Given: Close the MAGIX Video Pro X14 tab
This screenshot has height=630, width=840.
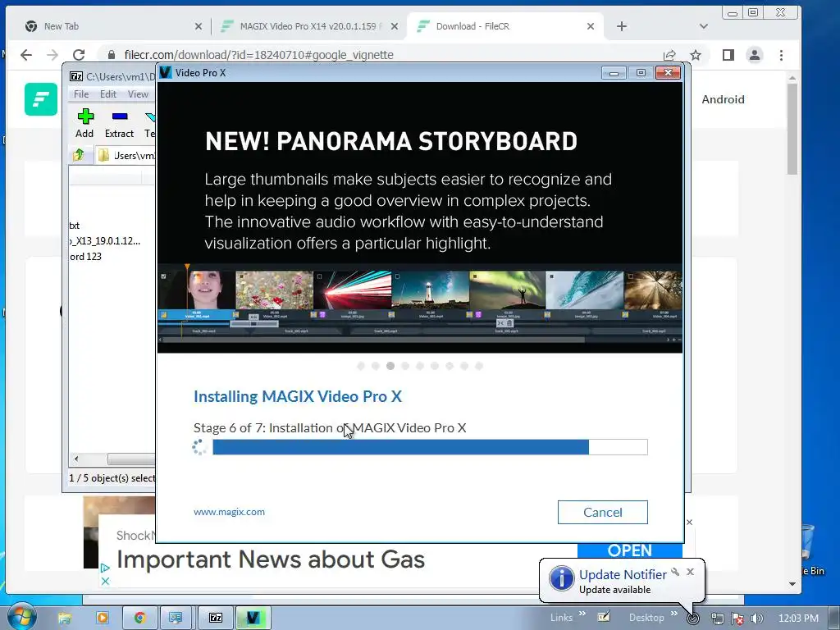Looking at the screenshot, I should pos(395,26).
